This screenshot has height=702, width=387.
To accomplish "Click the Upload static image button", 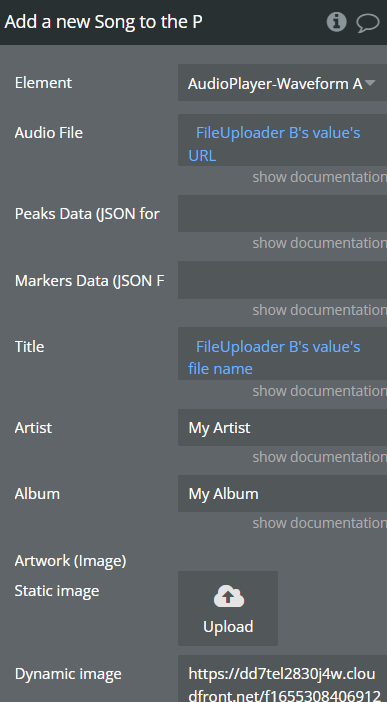I will (x=228, y=608).
